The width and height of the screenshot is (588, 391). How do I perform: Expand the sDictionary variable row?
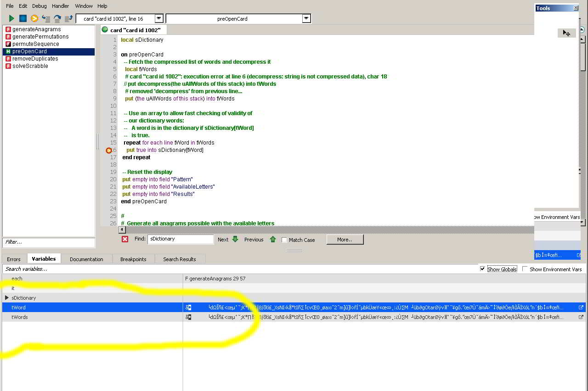[6, 298]
